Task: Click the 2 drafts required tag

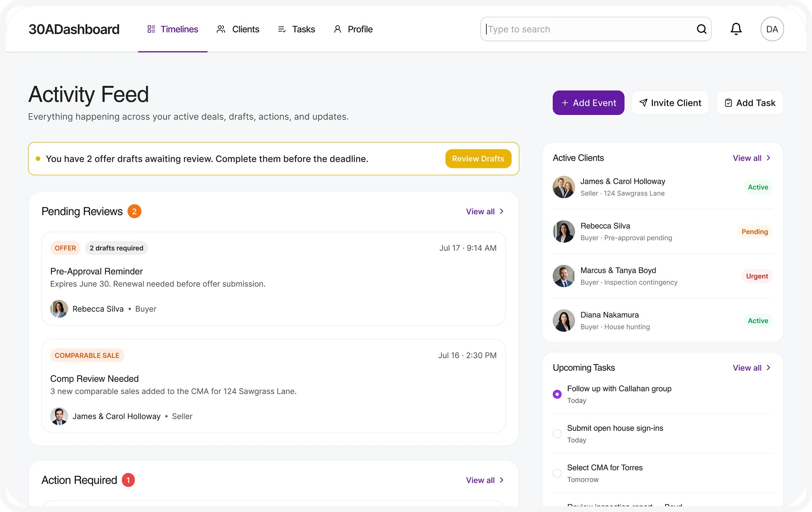Action: [116, 248]
